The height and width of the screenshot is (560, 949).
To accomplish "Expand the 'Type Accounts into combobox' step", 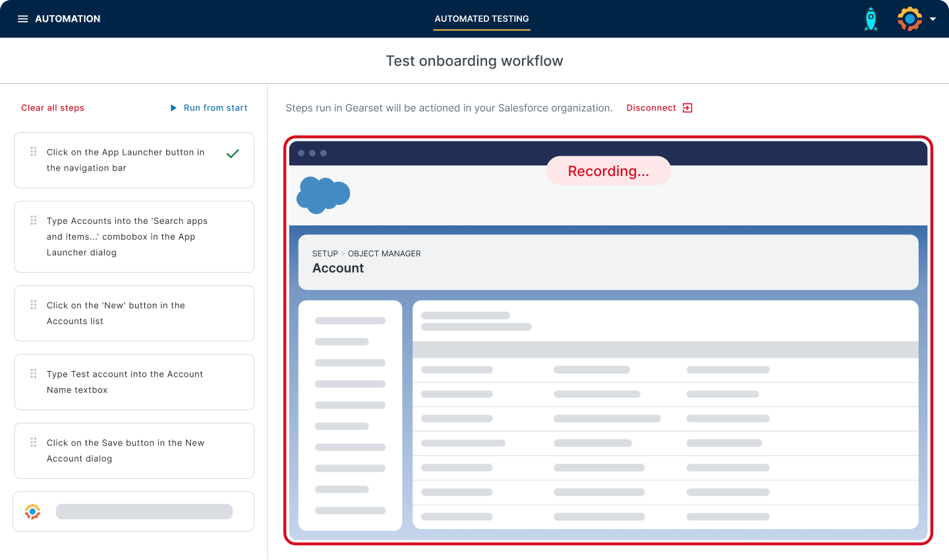I will [x=134, y=237].
